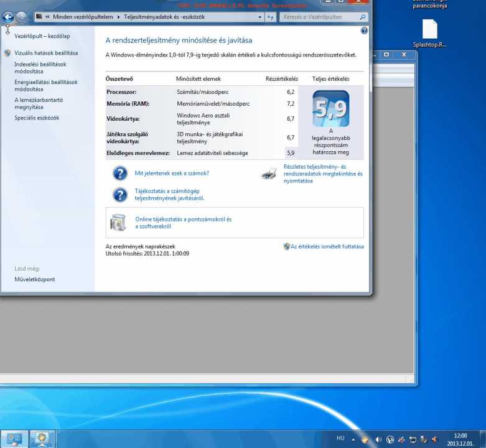
Task: Expand the breadcrumb arrow after Minden vezérlőpultelem
Action: click(118, 17)
